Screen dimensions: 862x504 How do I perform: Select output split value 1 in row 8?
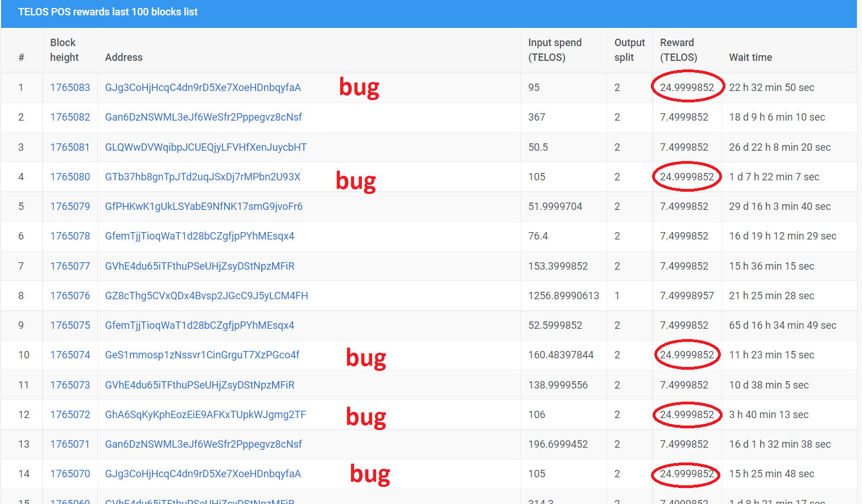(617, 296)
